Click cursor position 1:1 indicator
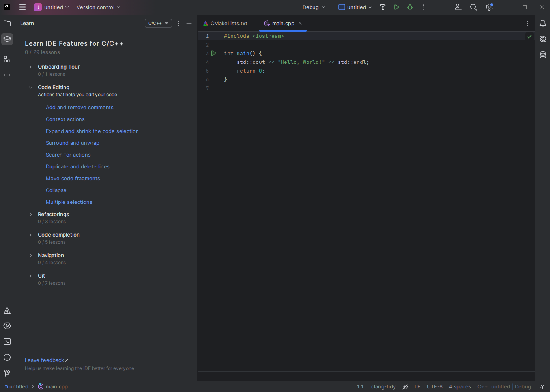Screen dimensions: 550x392 (x=360, y=387)
